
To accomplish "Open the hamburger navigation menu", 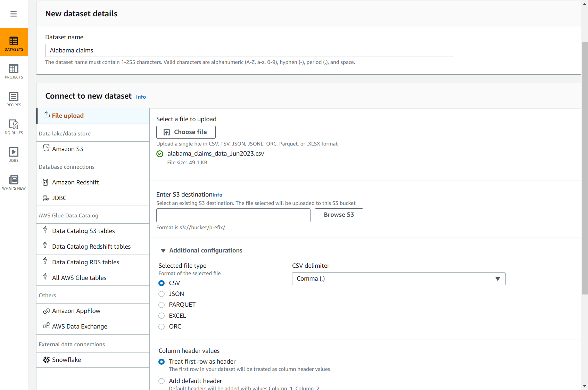I will coord(14,14).
